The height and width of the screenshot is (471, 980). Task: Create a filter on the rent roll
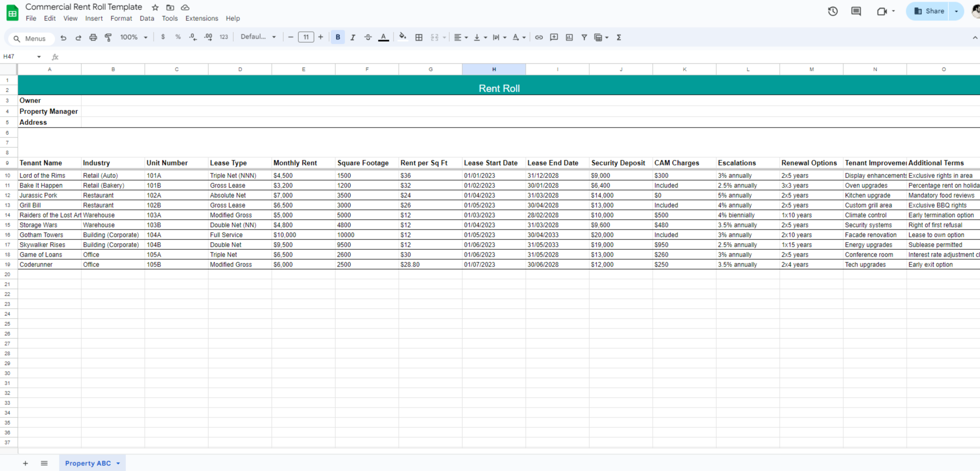584,37
